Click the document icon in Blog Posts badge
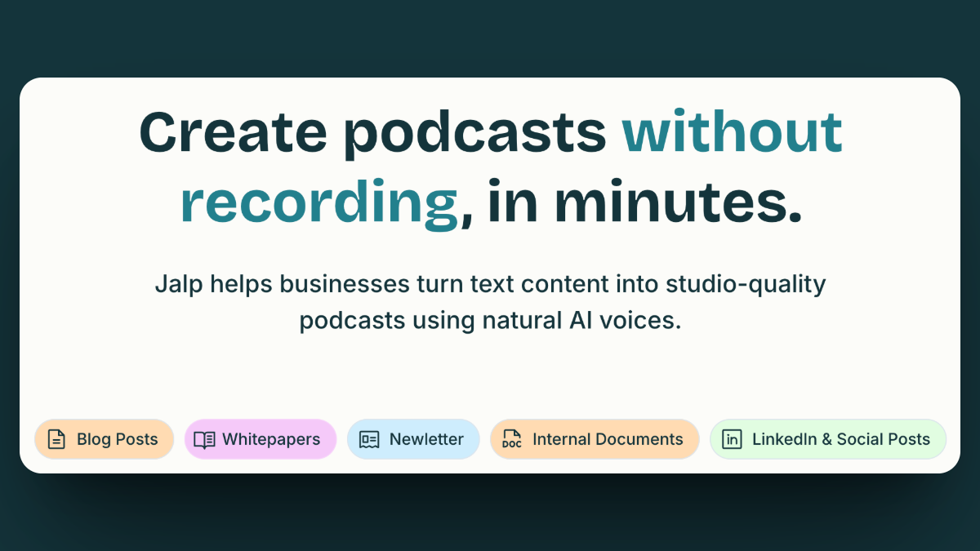 click(x=56, y=439)
